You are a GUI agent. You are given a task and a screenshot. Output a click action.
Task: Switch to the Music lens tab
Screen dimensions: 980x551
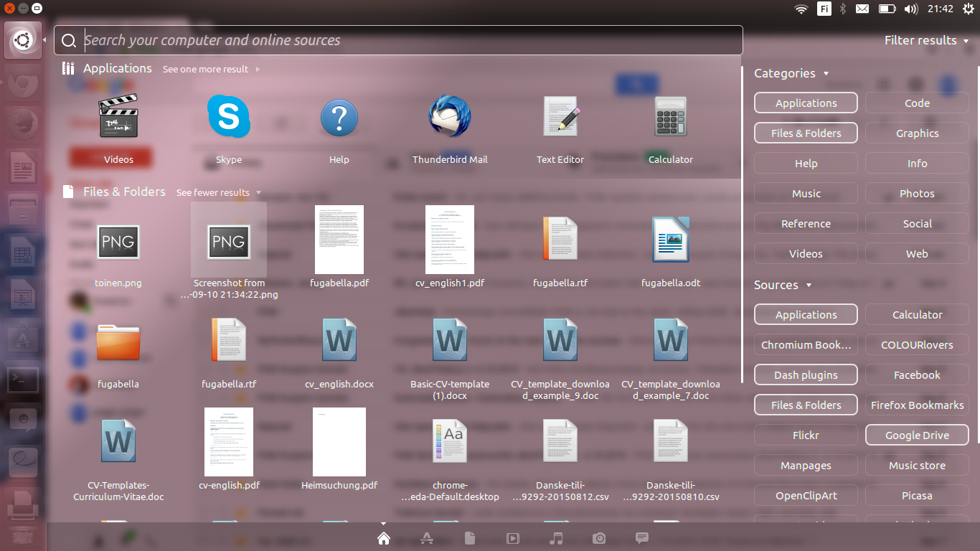[x=556, y=538]
